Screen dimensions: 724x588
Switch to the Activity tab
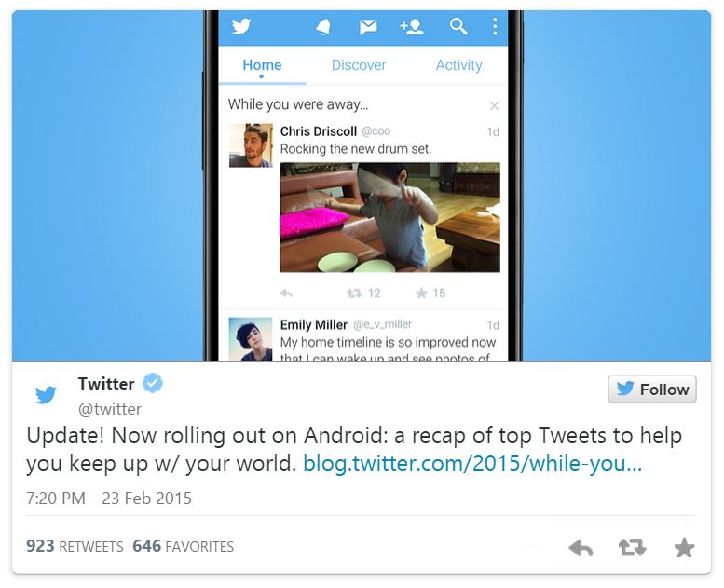459,65
